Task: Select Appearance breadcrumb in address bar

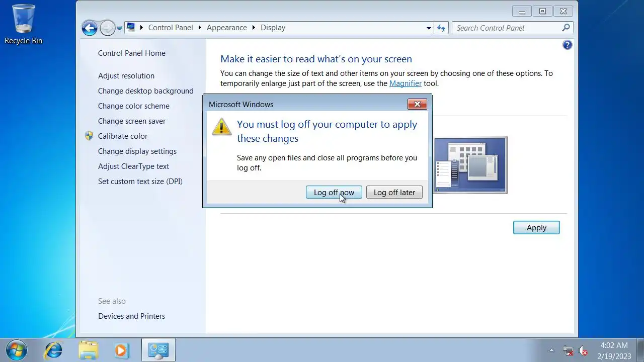Action: 227,28
